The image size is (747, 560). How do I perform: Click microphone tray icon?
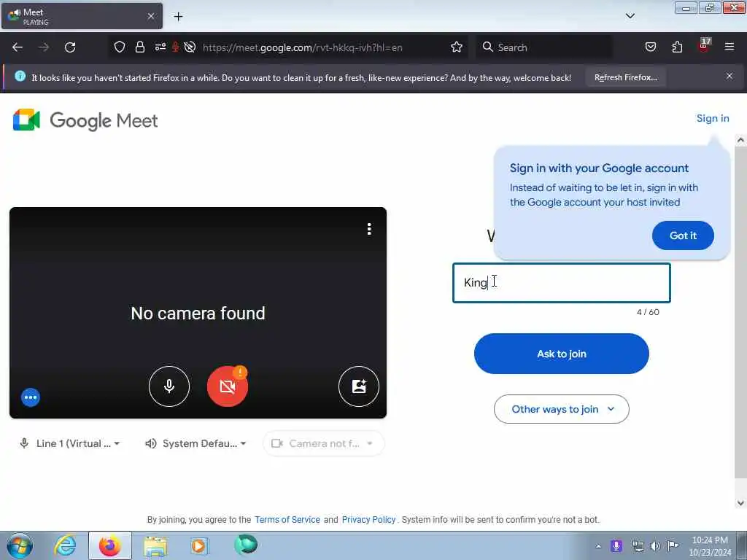point(616,545)
